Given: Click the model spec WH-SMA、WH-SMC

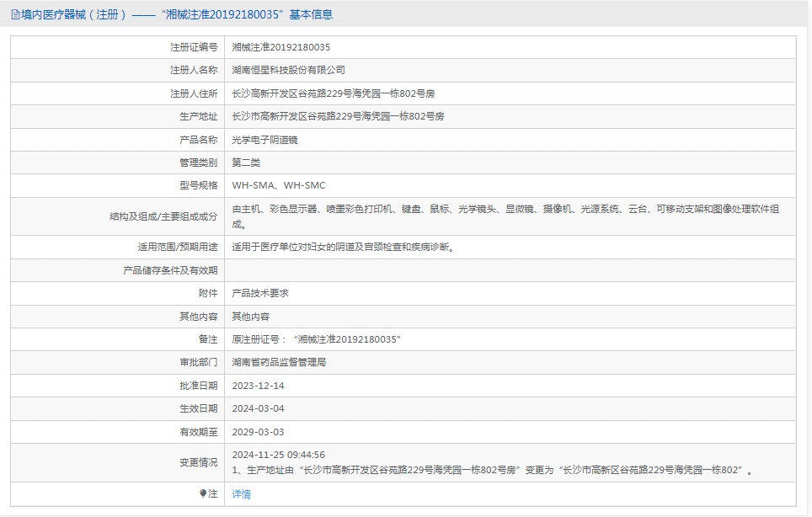Looking at the screenshot, I should pyautogui.click(x=278, y=185).
